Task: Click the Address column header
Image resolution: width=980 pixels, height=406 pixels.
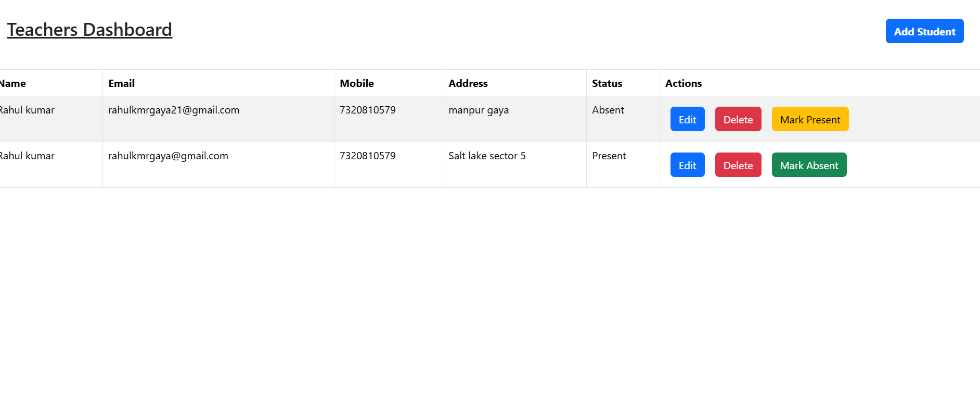Action: [468, 83]
